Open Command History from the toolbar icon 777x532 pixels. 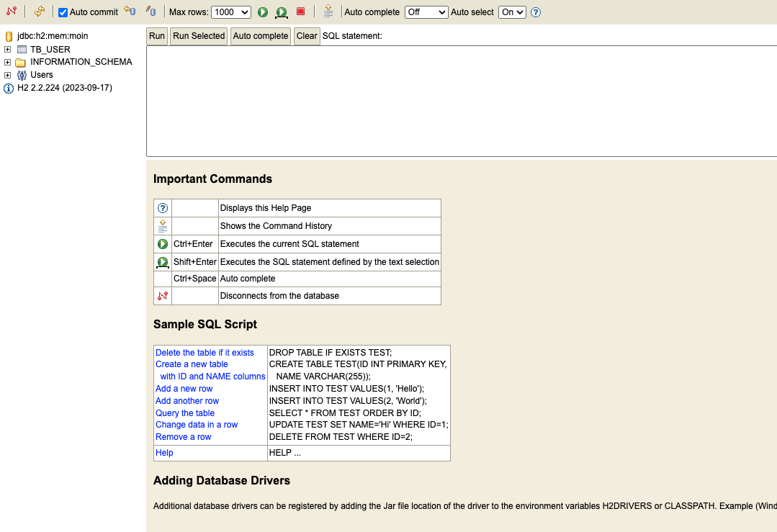tap(328, 11)
